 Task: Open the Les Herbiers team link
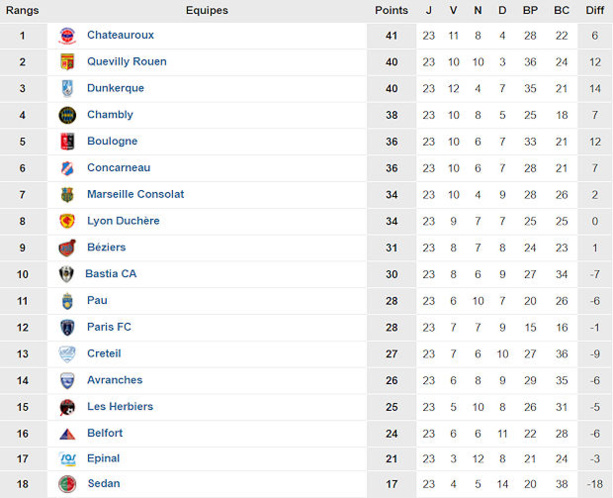tap(120, 407)
